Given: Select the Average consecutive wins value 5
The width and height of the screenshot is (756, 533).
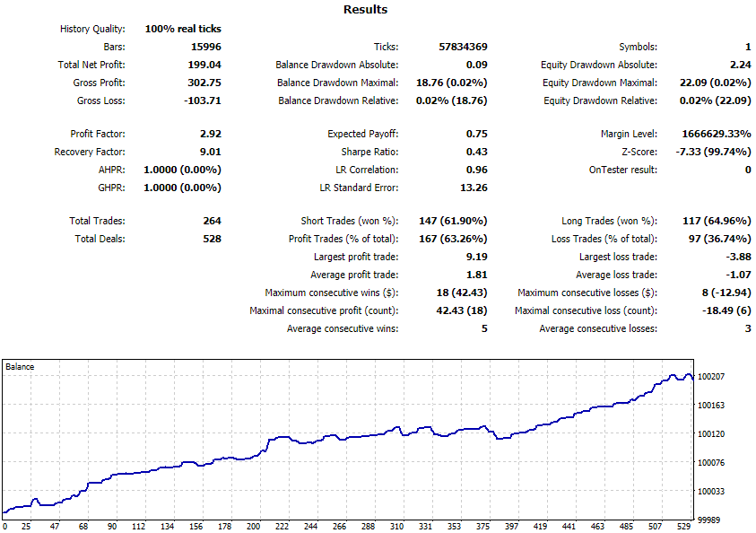Looking at the screenshot, I should (484, 328).
